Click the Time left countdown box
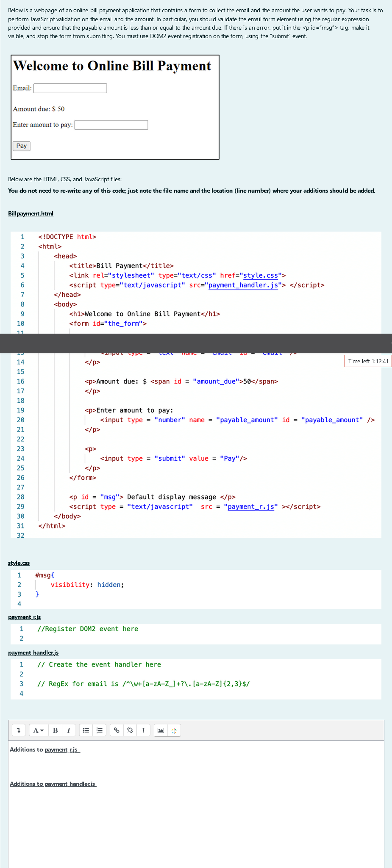This screenshot has height=868, width=392. pyautogui.click(x=368, y=361)
